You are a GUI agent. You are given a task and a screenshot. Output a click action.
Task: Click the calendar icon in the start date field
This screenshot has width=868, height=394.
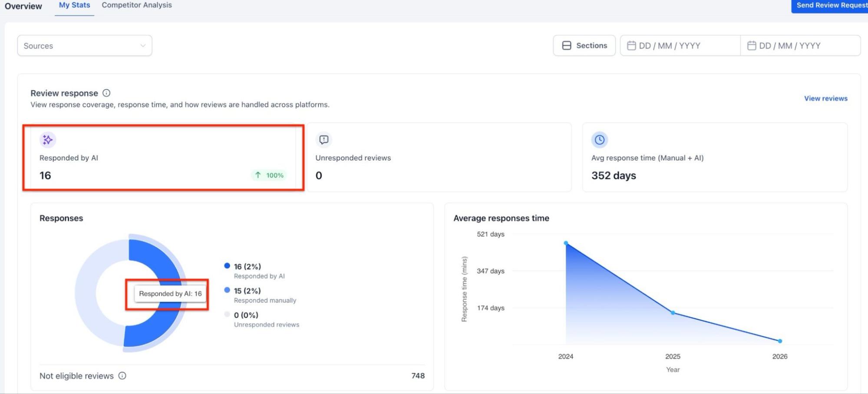click(631, 46)
